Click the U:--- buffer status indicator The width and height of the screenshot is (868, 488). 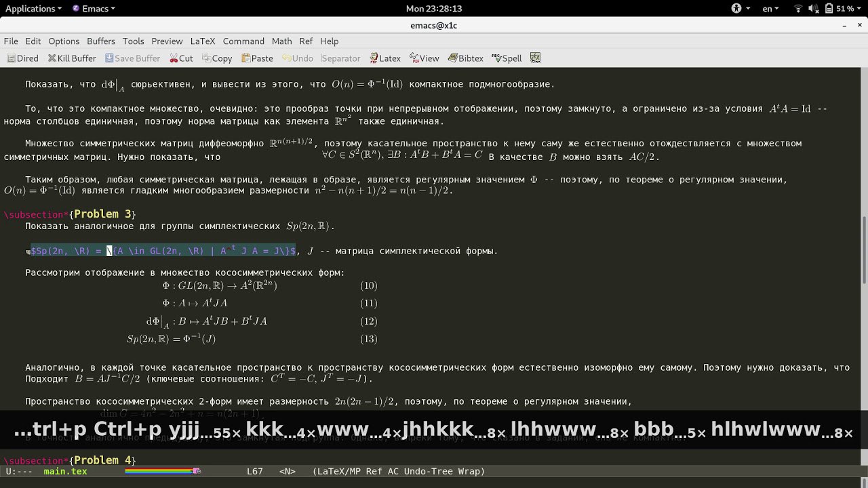pos(20,471)
